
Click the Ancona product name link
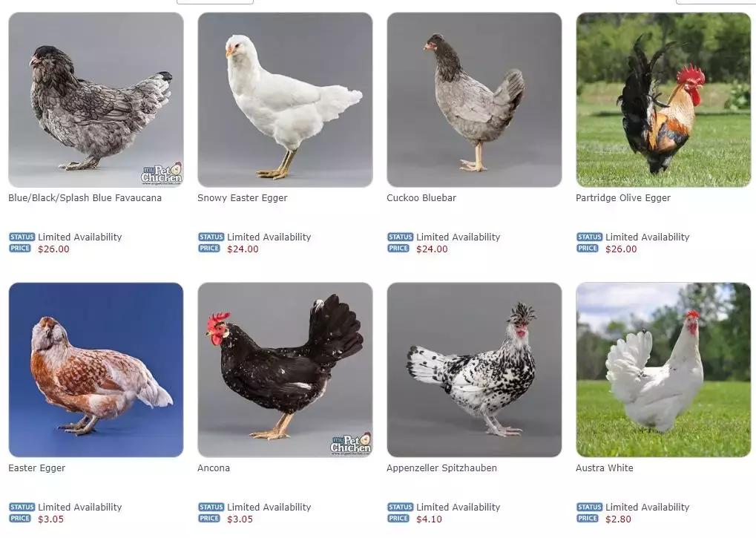click(214, 468)
